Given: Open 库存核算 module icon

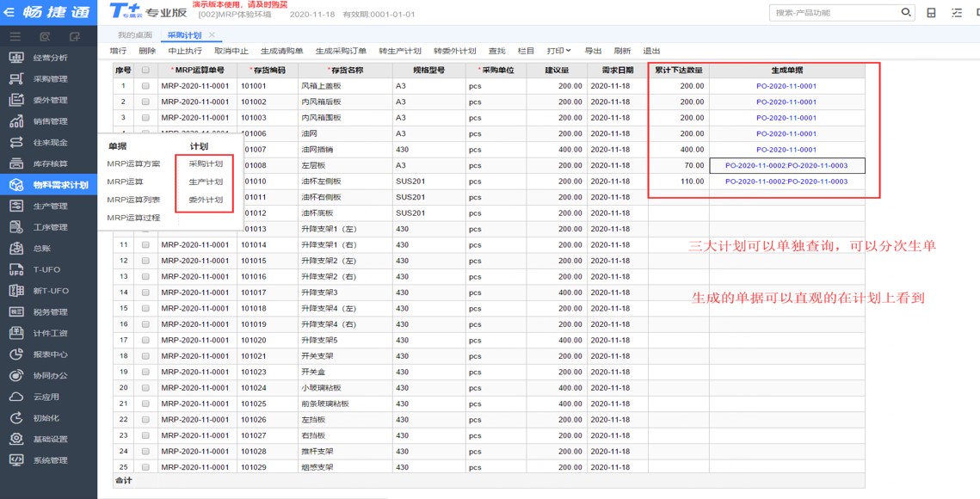Looking at the screenshot, I should click(17, 163).
